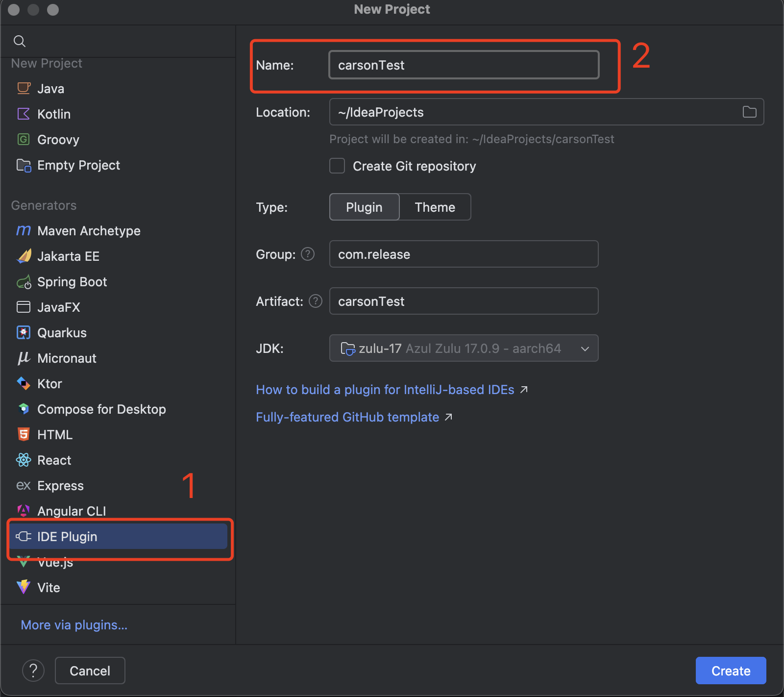Viewport: 784px width, 697px height.
Task: Open Group field help question mark
Action: click(308, 254)
